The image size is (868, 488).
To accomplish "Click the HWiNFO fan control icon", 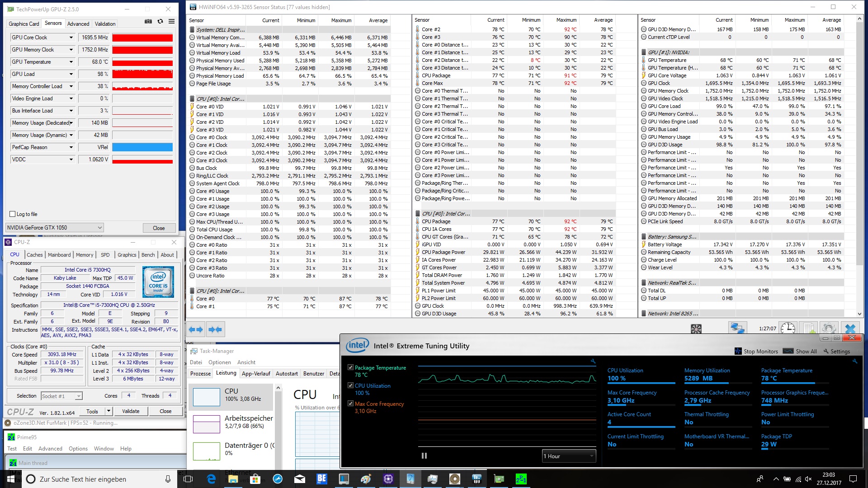I will tap(696, 329).
